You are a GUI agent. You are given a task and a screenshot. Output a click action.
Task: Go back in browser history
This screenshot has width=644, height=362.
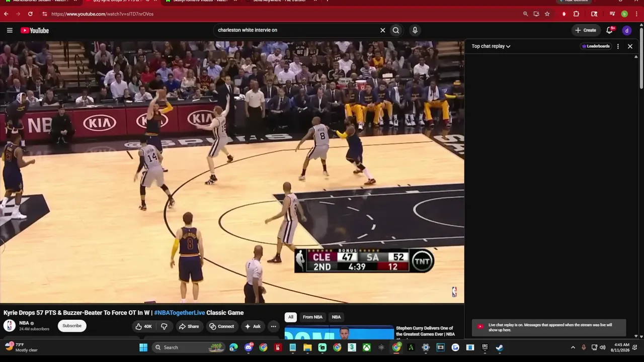pos(6,14)
